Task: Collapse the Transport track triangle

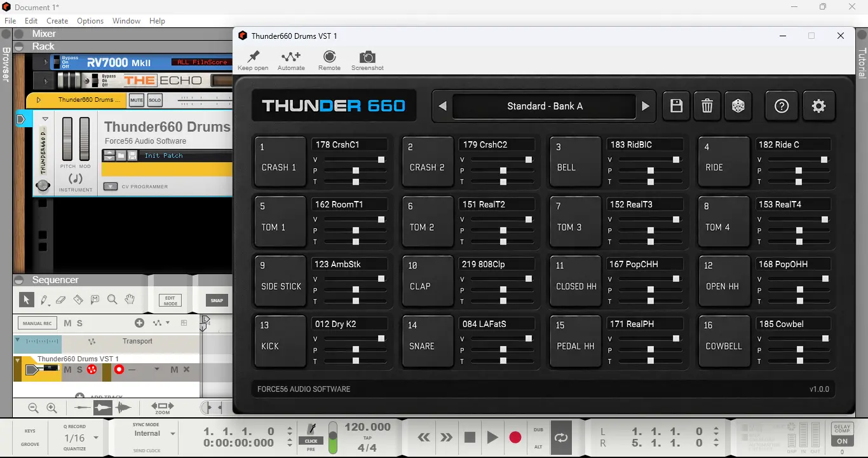Action: pos(17,341)
